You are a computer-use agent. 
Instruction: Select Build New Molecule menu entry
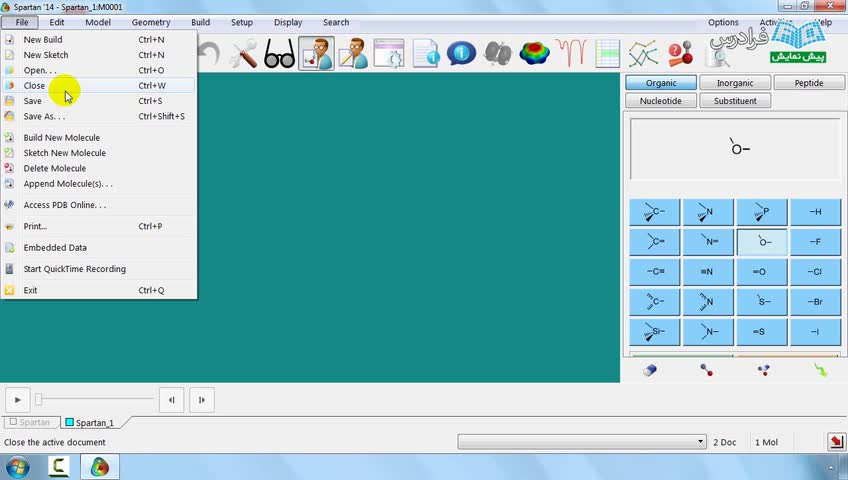point(98,137)
